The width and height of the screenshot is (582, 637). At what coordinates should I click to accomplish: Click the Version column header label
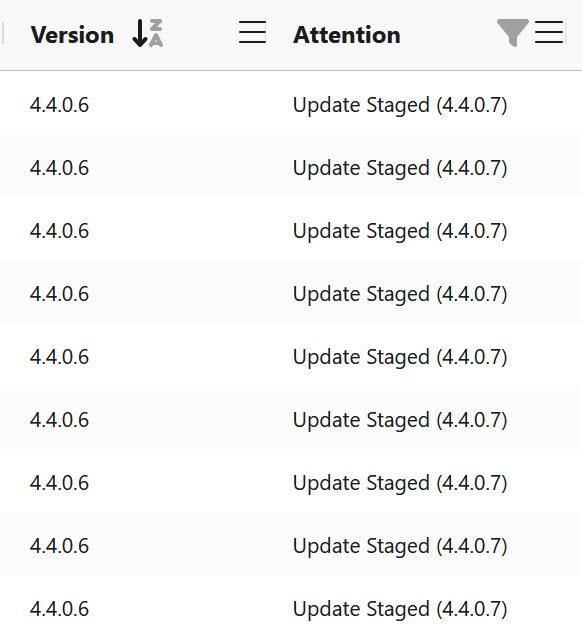click(x=72, y=35)
